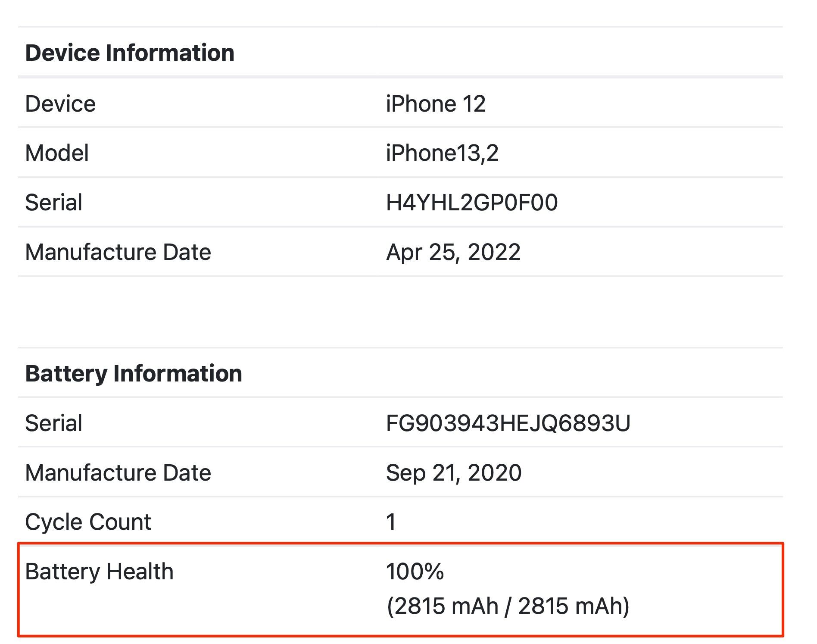Select the 100% battery health value
The image size is (817, 644).
point(415,572)
